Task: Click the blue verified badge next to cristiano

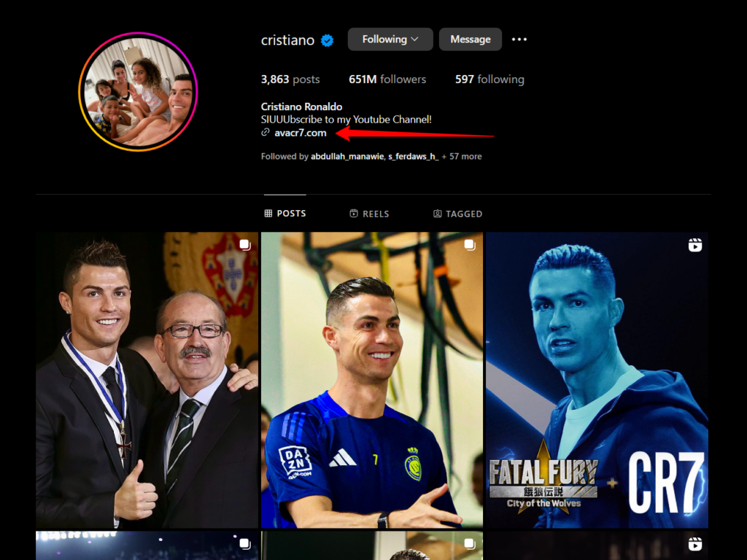Action: 327,41
